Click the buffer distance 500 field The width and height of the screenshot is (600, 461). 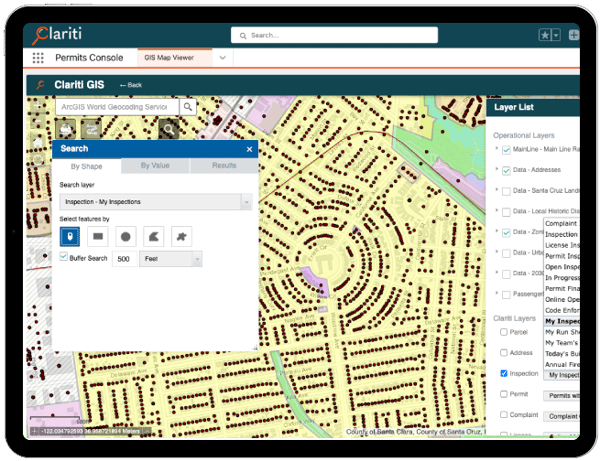click(125, 259)
